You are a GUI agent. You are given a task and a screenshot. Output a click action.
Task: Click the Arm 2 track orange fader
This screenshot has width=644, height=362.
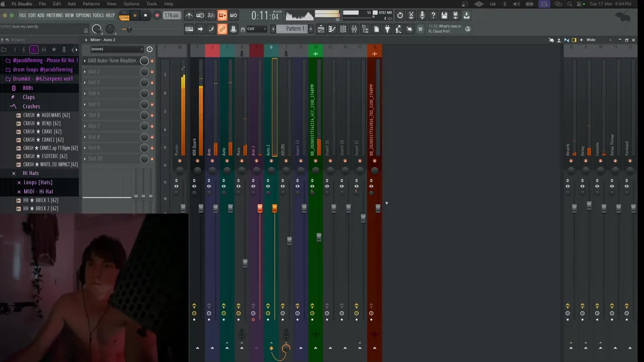point(260,208)
